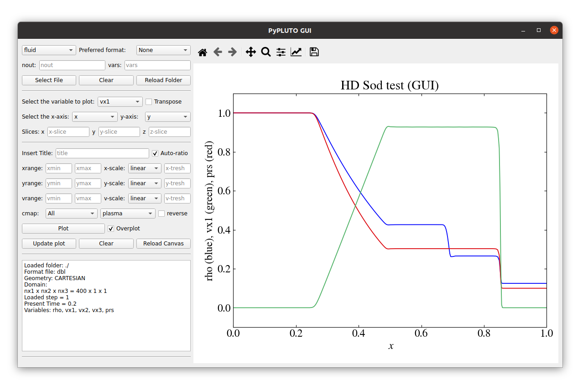Tick the reverse colormap checkbox
This screenshot has height=391, width=588.
coord(161,214)
